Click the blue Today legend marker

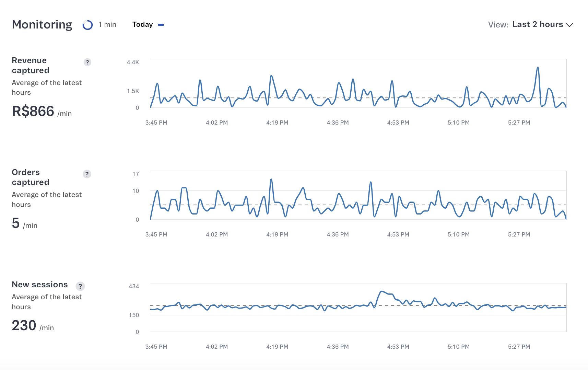161,25
